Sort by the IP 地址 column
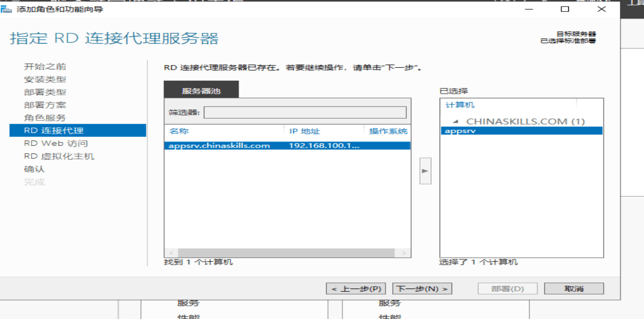Image resolution: width=644 pixels, height=319 pixels. click(304, 132)
